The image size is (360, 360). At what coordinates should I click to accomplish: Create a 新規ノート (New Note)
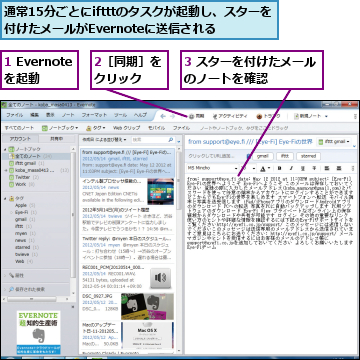307,116
